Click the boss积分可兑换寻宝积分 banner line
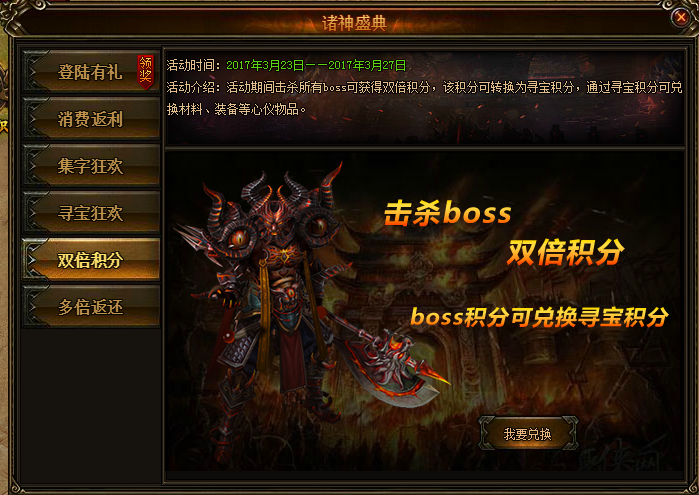The height and width of the screenshot is (495, 699). (x=539, y=317)
